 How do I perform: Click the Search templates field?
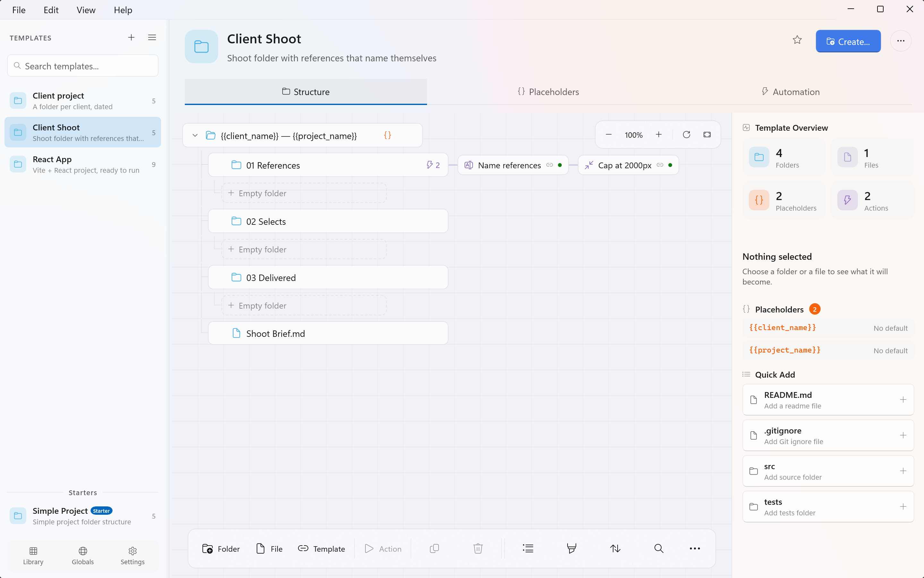[82, 66]
